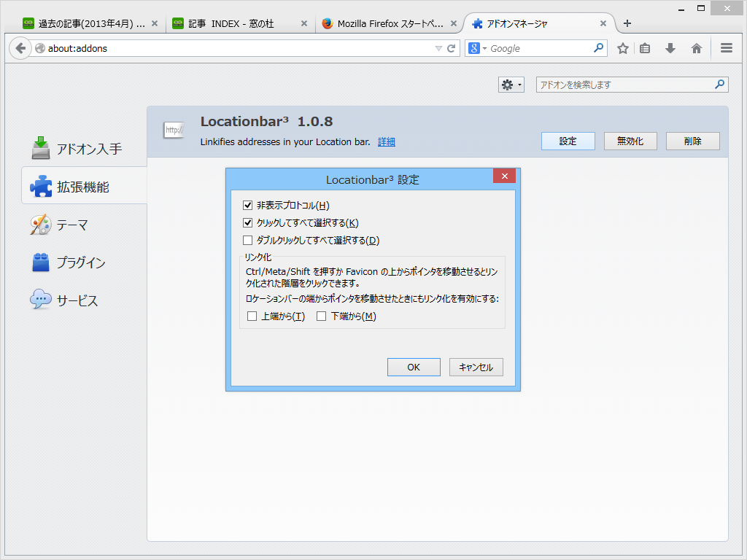The image size is (747, 560).
Task: Uncheck 非表示プロトコル option
Action: click(x=248, y=205)
